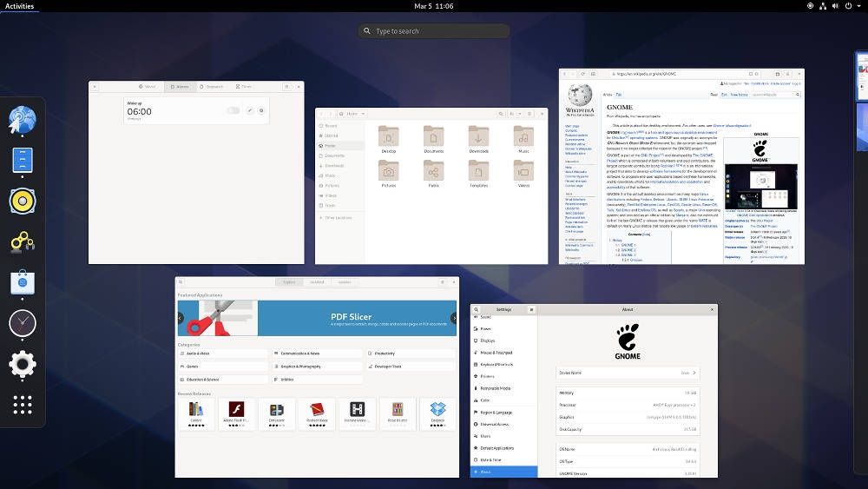Open the Files hamburger menu

tap(529, 114)
